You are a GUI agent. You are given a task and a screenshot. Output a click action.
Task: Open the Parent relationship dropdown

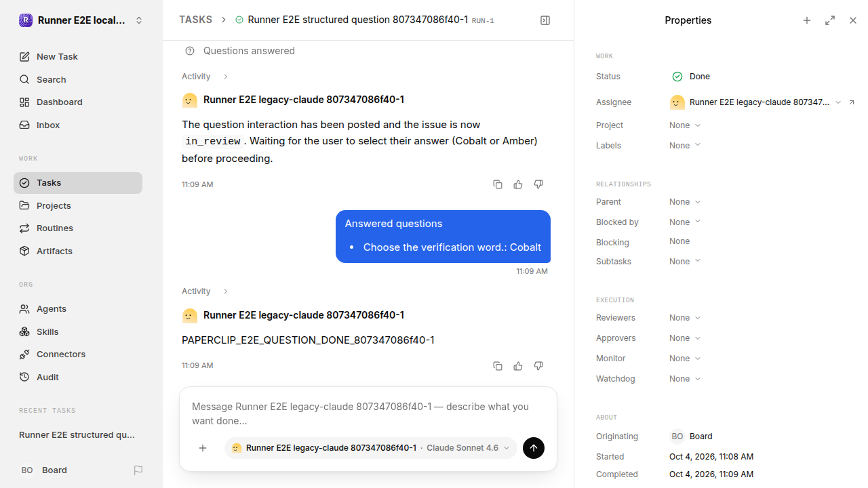pos(685,202)
